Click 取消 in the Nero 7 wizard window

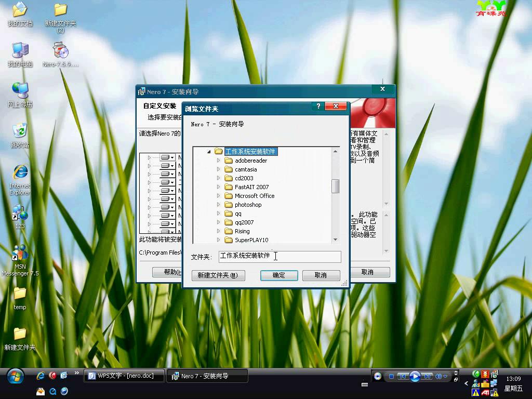[x=369, y=272]
